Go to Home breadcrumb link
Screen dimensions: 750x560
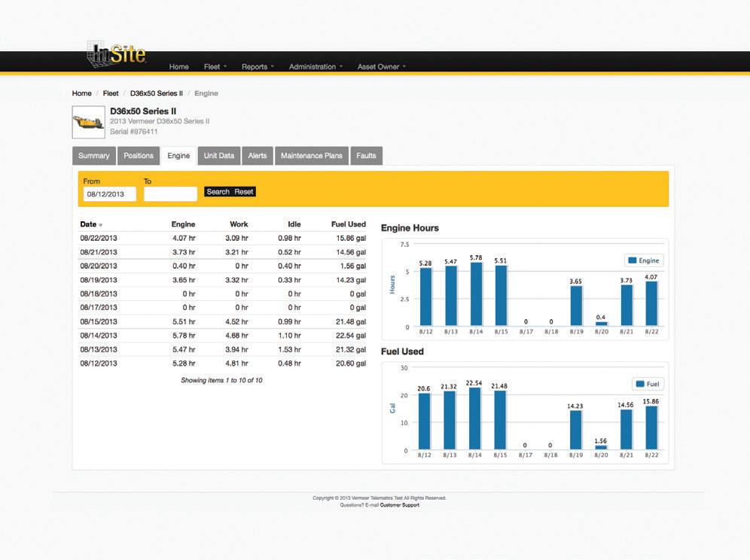coord(82,93)
